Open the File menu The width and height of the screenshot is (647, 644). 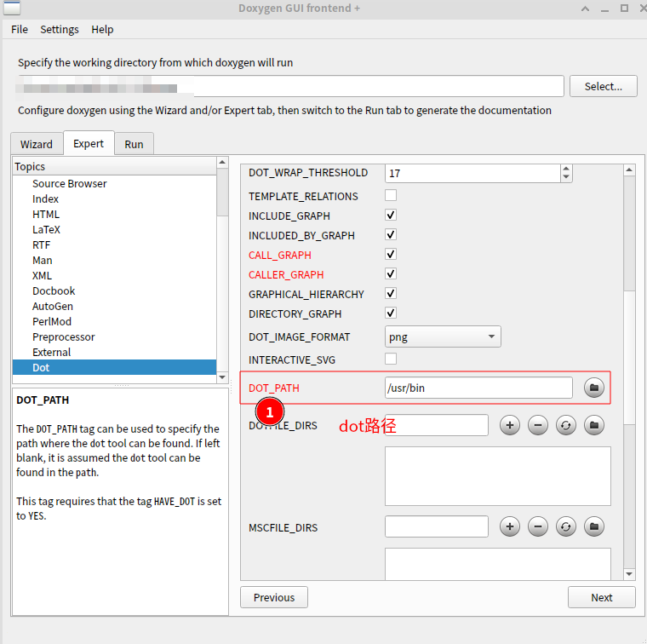click(20, 29)
